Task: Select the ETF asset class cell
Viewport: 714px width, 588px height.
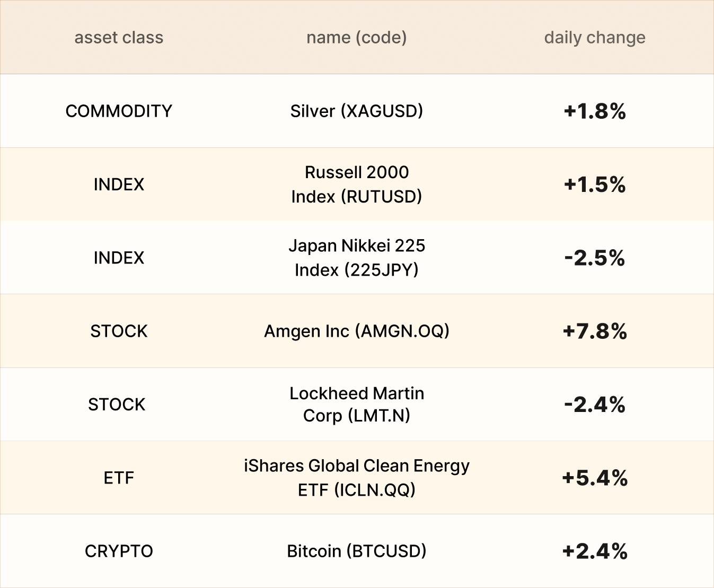Action: coord(119,478)
